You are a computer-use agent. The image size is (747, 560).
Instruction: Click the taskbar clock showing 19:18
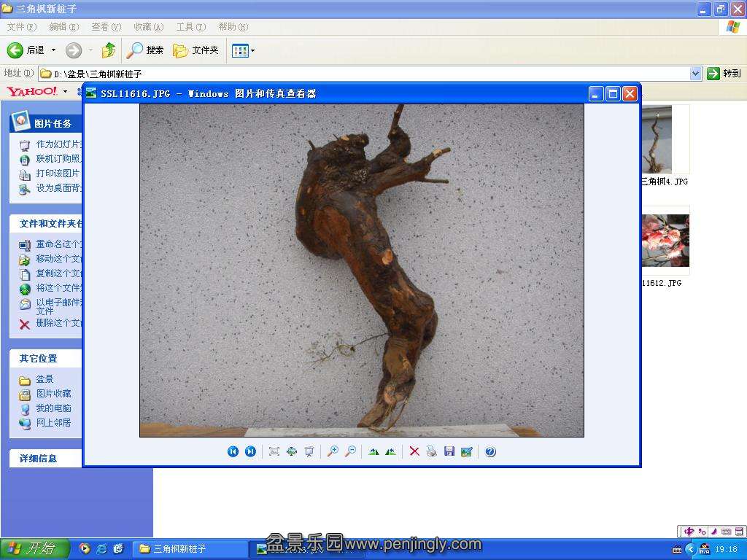pos(726,550)
